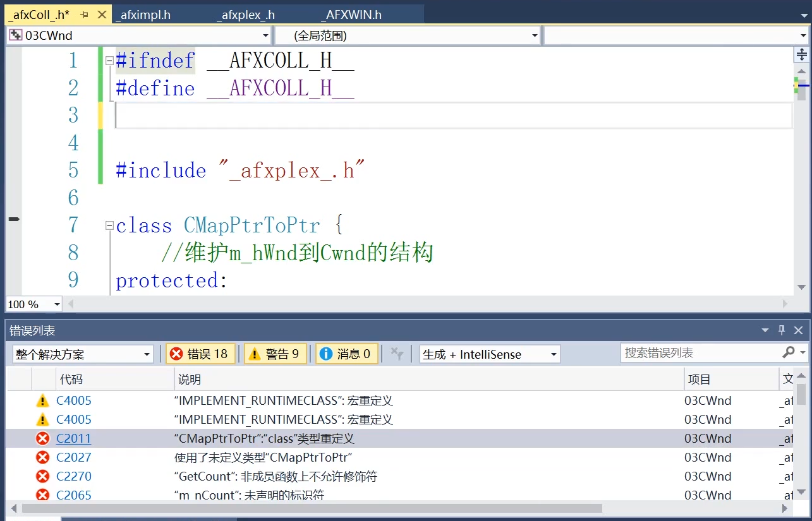The image size is (812, 521).
Task: Open the C2011 error code link
Action: (74, 438)
